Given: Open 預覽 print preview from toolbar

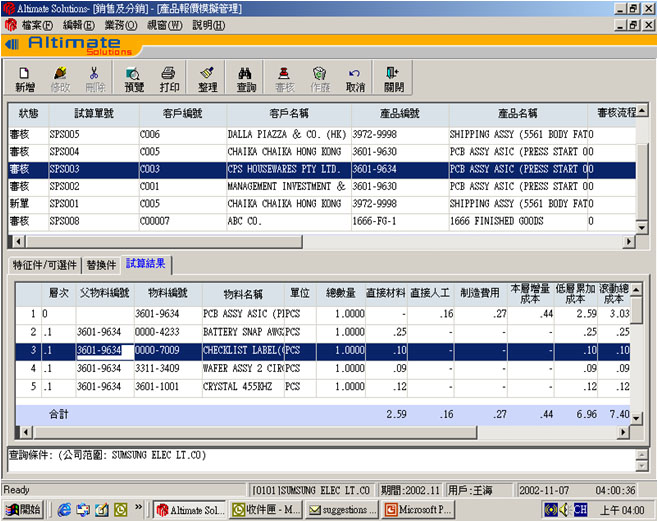Looking at the screenshot, I should [x=134, y=79].
